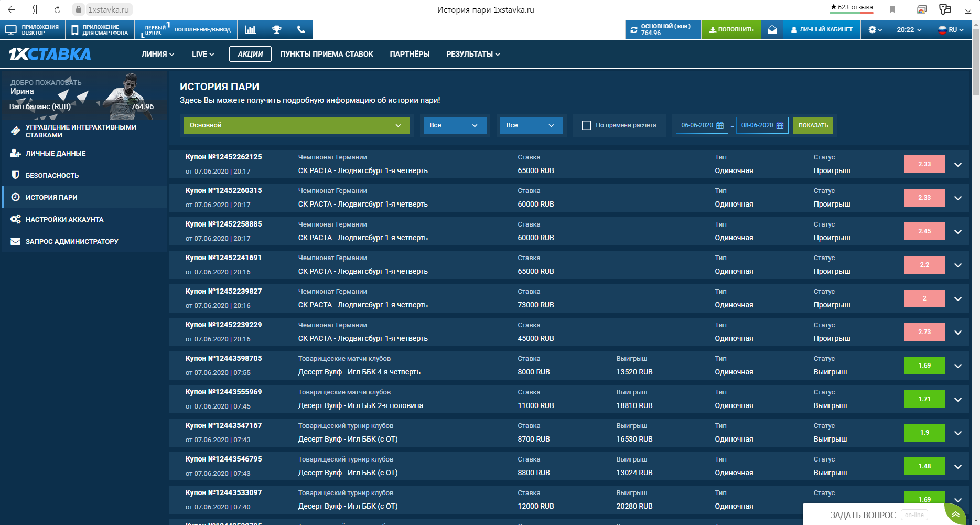Image resolution: width=980 pixels, height=525 pixels.
Task: Open the ЛИНИЯ menu
Action: [x=157, y=54]
